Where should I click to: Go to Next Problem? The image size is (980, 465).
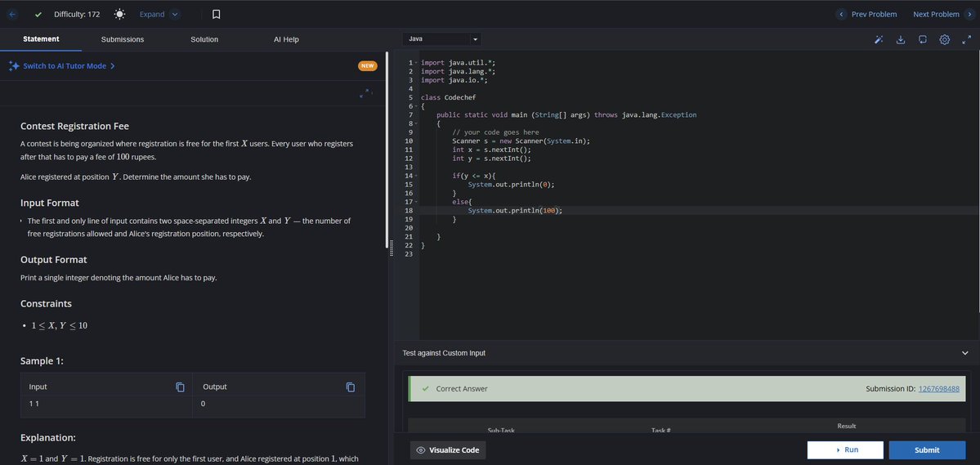(944, 14)
